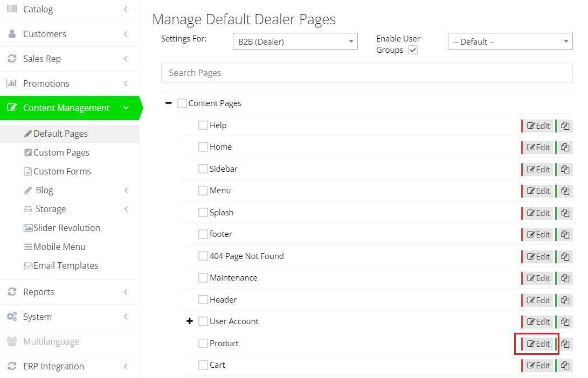Click the System gears icon
This screenshot has height=378, width=588.
(12, 317)
